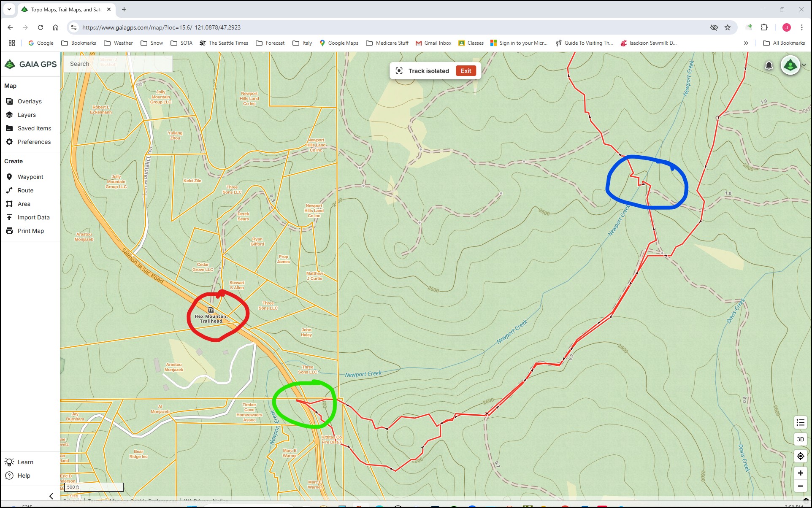812x508 pixels.
Task: Open the Overlays panel
Action: pos(29,101)
